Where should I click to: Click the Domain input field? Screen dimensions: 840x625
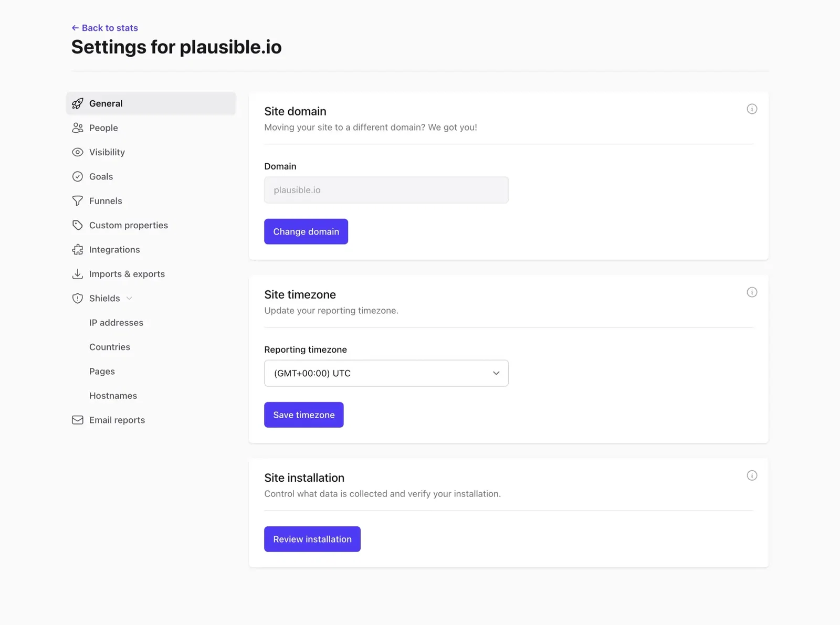(386, 190)
